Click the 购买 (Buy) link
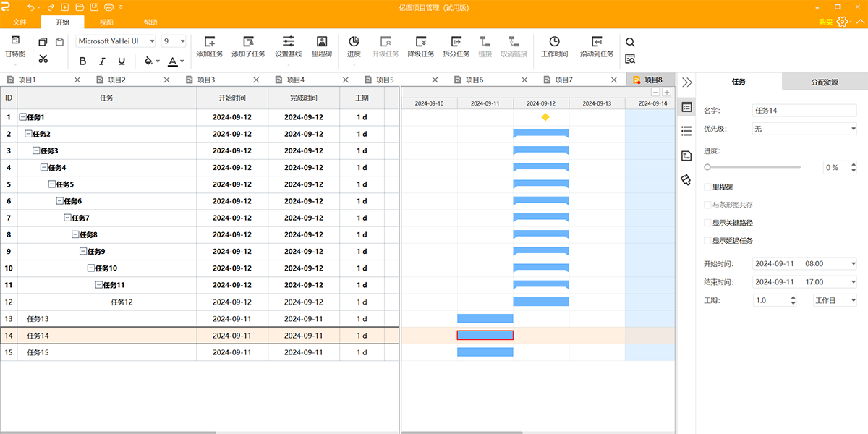 coord(825,22)
